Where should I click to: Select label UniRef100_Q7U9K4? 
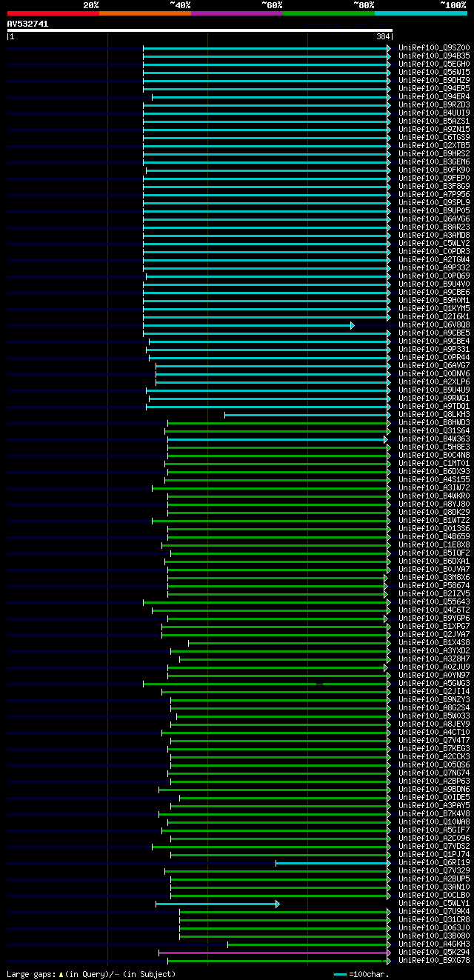click(434, 912)
